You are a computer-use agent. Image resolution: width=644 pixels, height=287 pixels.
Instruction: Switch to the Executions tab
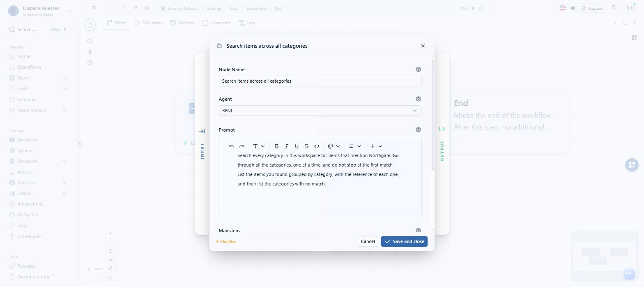(x=148, y=23)
